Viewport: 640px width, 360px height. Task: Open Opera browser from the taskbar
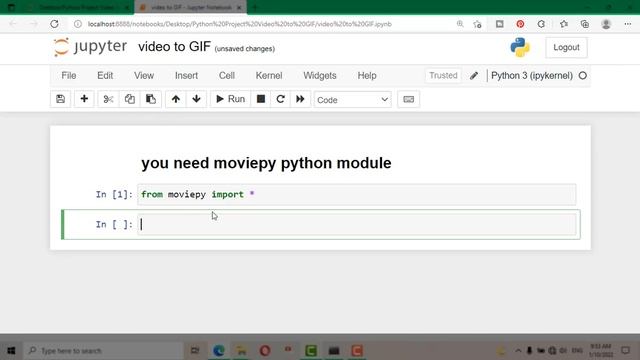pos(265,351)
